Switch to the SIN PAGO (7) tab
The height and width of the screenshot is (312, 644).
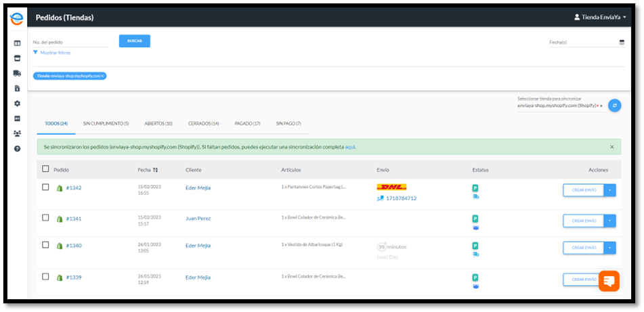(288, 124)
